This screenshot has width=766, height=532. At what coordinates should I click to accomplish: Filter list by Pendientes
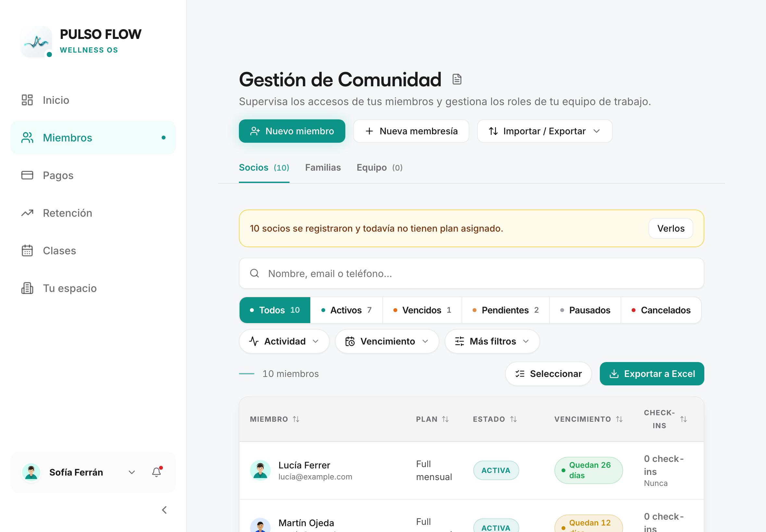[506, 310]
